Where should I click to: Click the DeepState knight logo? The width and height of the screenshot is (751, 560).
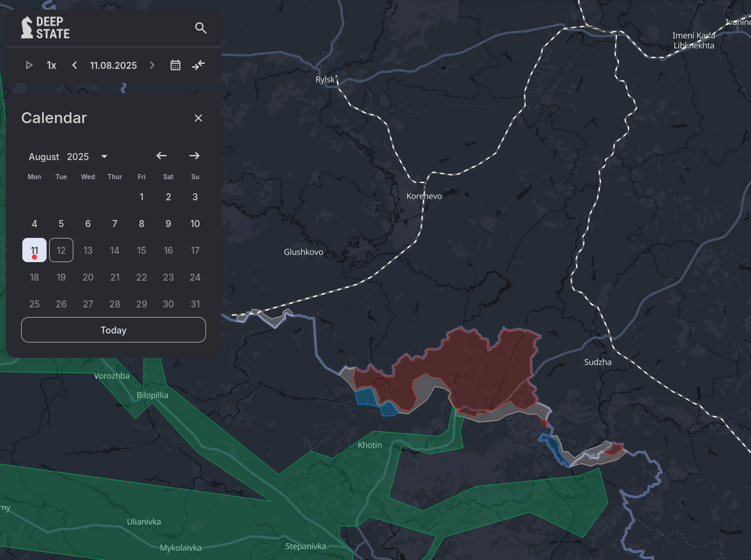(45, 27)
